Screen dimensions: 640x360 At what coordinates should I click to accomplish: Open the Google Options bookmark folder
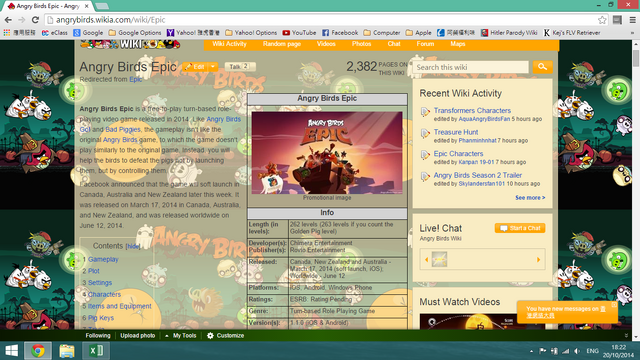135,33
